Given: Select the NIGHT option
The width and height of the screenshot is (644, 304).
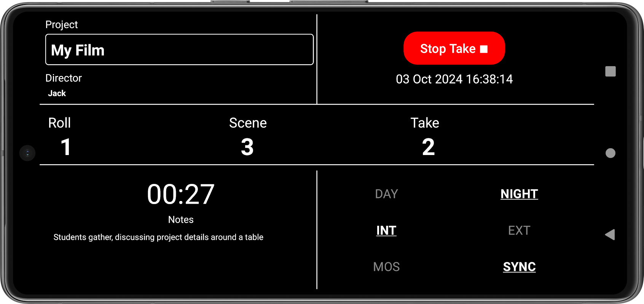Looking at the screenshot, I should (x=519, y=194).
